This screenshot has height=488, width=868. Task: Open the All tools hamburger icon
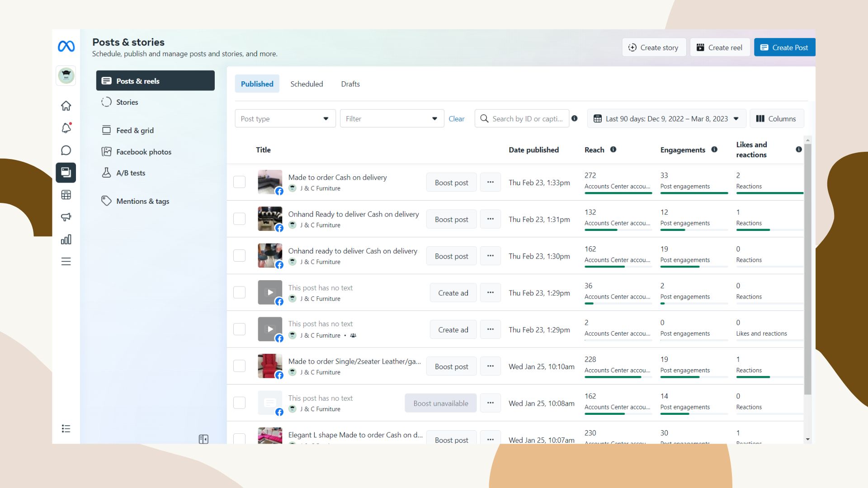pyautogui.click(x=66, y=262)
